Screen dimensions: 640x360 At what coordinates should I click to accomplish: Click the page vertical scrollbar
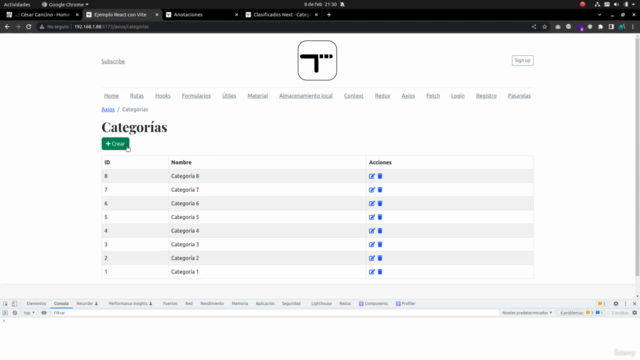pyautogui.click(x=637, y=157)
